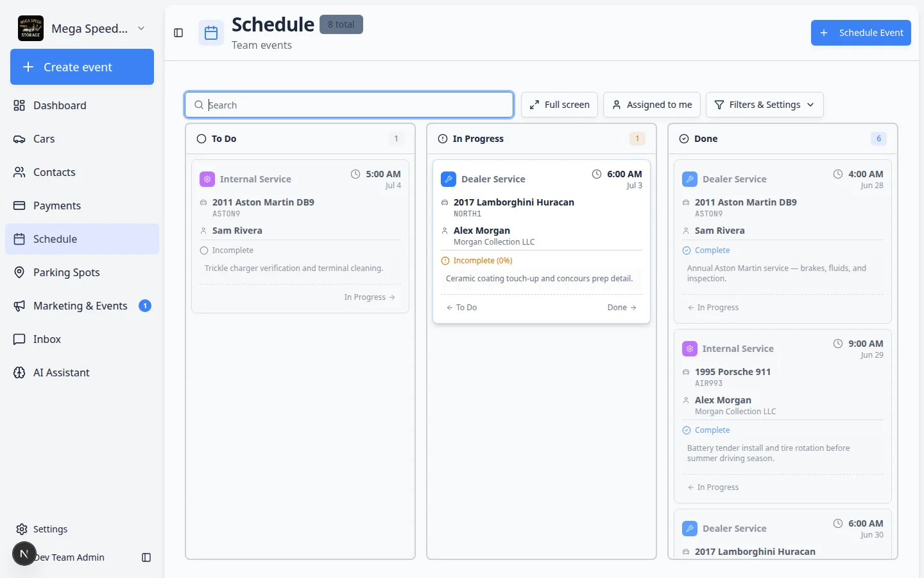The image size is (924, 578).
Task: Click the AI Assistant brain icon
Action: (20, 372)
